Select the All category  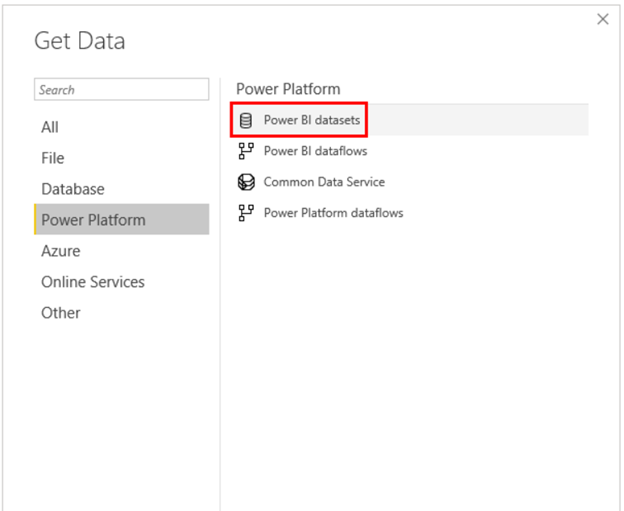[121, 127]
